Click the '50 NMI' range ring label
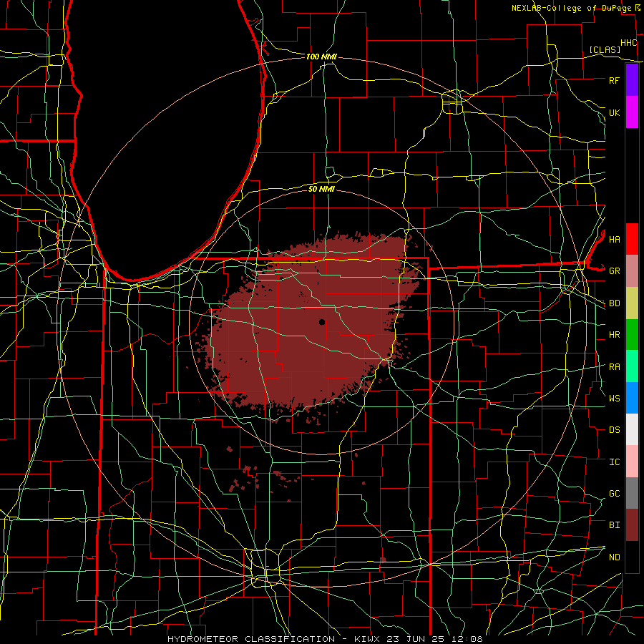 [321, 189]
